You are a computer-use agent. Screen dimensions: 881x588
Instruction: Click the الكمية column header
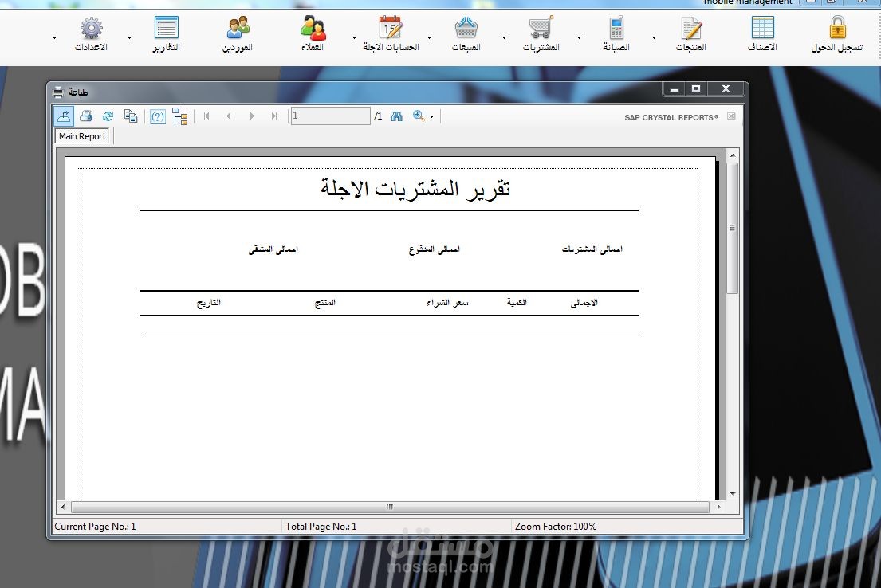(x=517, y=303)
